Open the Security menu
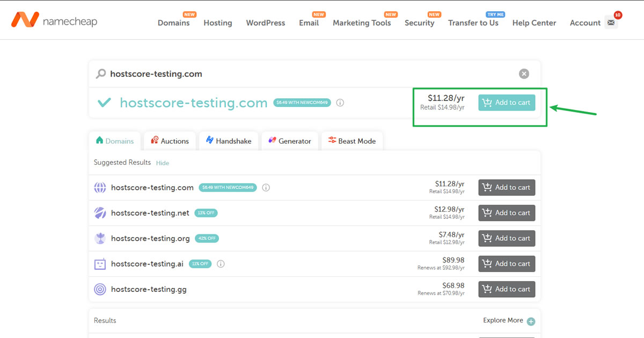 coord(420,23)
